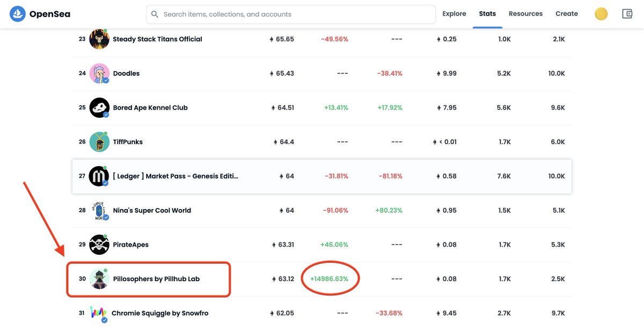Click the PirateApes skull avatar

coord(99,245)
